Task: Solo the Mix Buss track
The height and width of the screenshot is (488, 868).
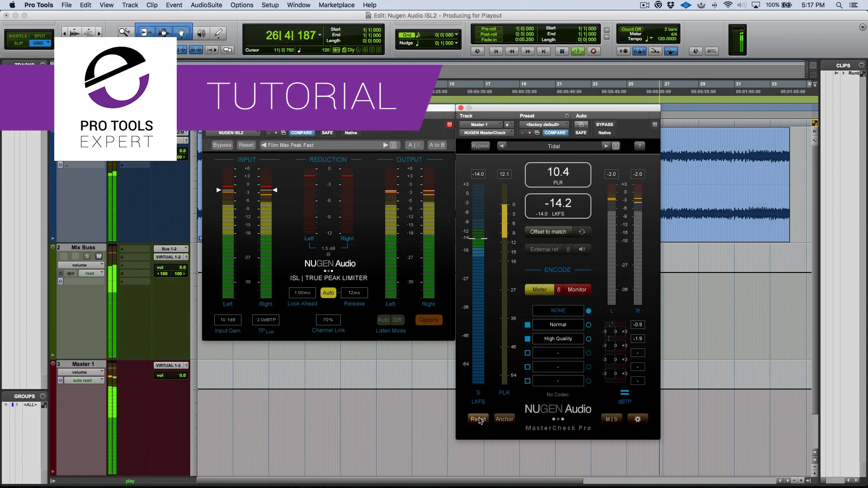Action: tap(88, 256)
